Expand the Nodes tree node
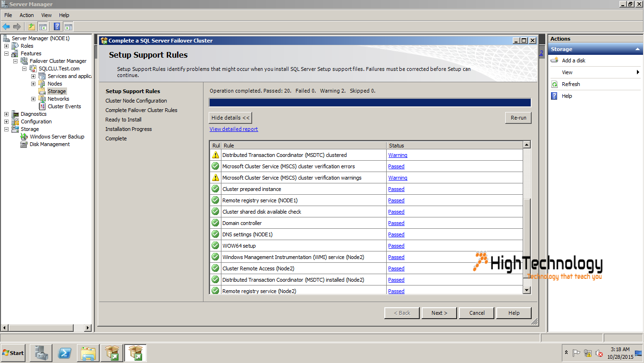This screenshot has height=363, width=644. point(33,84)
